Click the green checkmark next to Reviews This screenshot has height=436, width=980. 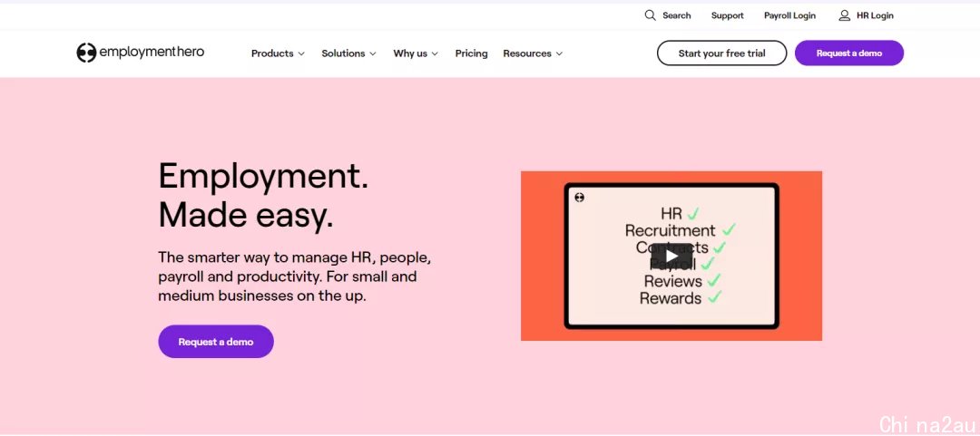[x=714, y=280]
